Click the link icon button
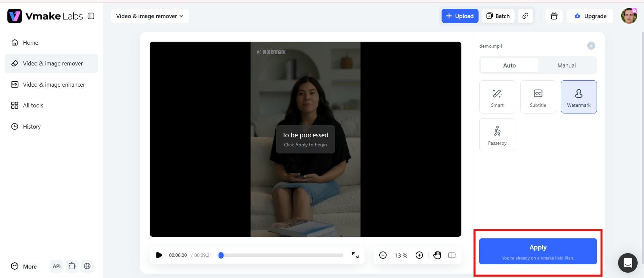 click(525, 16)
